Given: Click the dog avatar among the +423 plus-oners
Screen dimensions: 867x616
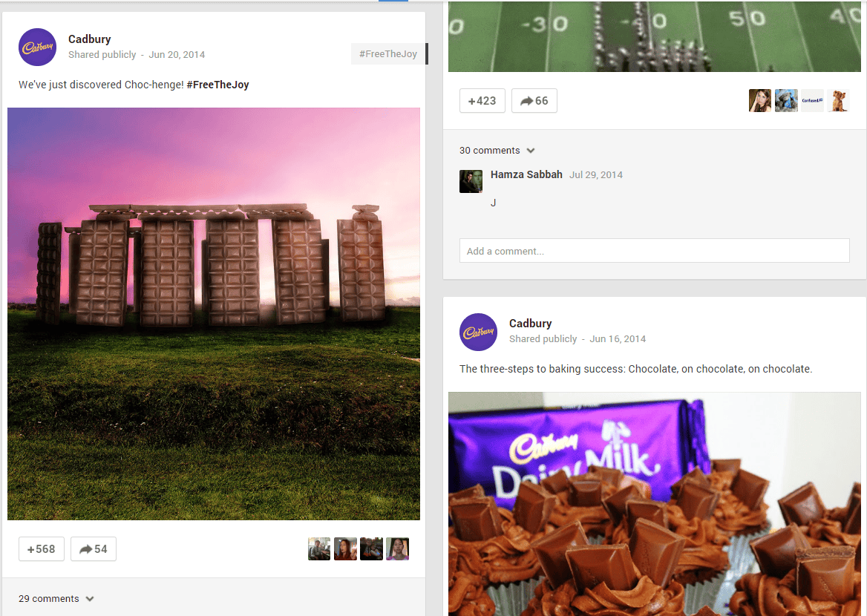Looking at the screenshot, I should [x=838, y=101].
